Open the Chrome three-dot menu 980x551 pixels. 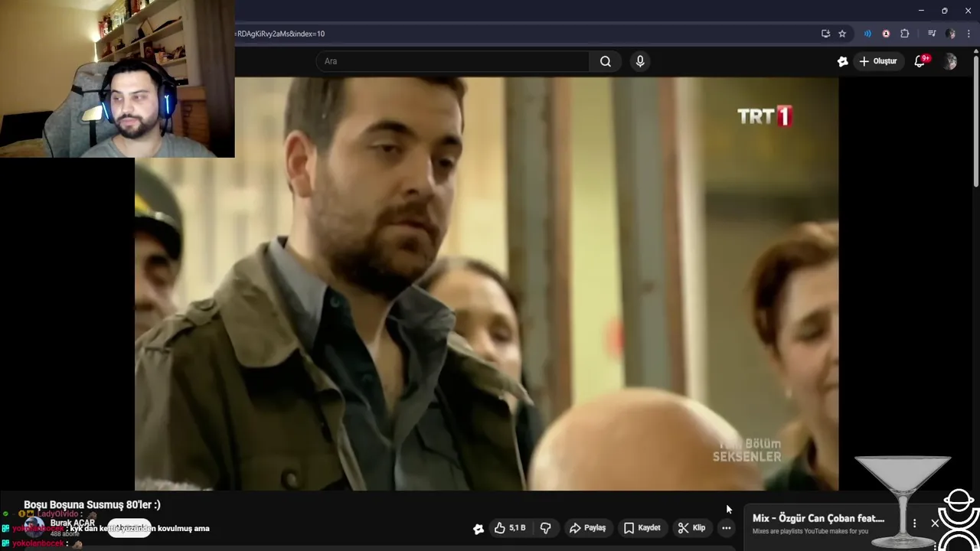point(969,34)
